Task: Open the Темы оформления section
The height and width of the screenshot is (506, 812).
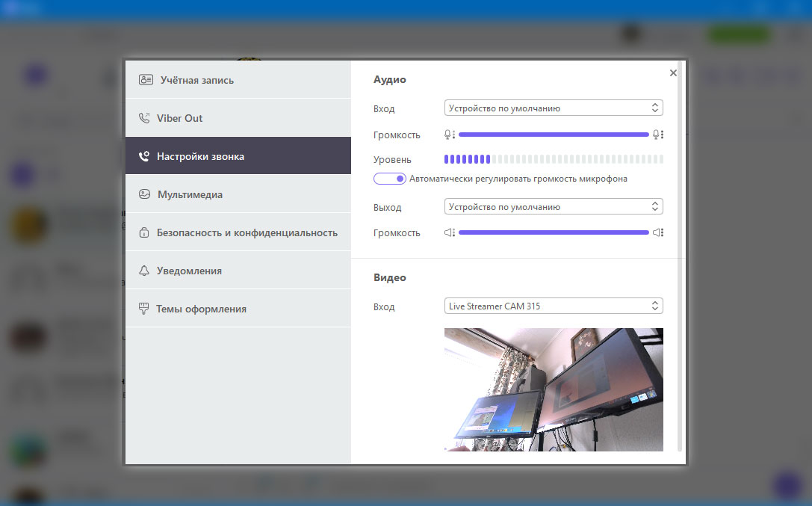Action: (x=238, y=309)
